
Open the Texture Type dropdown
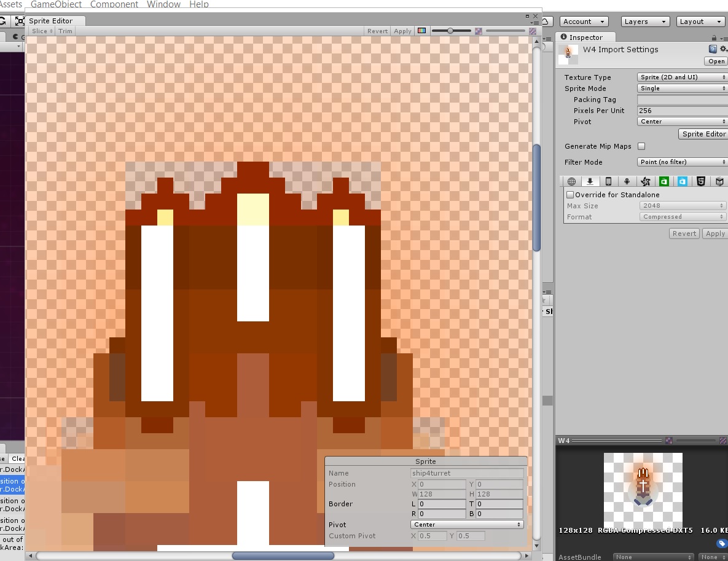tap(681, 77)
